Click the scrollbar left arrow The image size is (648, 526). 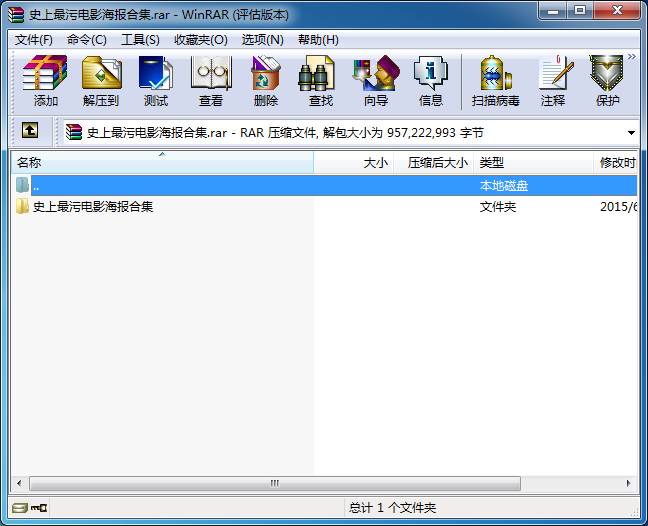[19, 483]
